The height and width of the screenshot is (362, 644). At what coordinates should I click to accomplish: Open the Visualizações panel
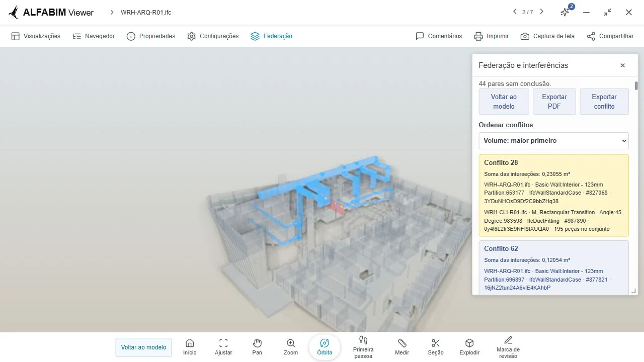(36, 36)
